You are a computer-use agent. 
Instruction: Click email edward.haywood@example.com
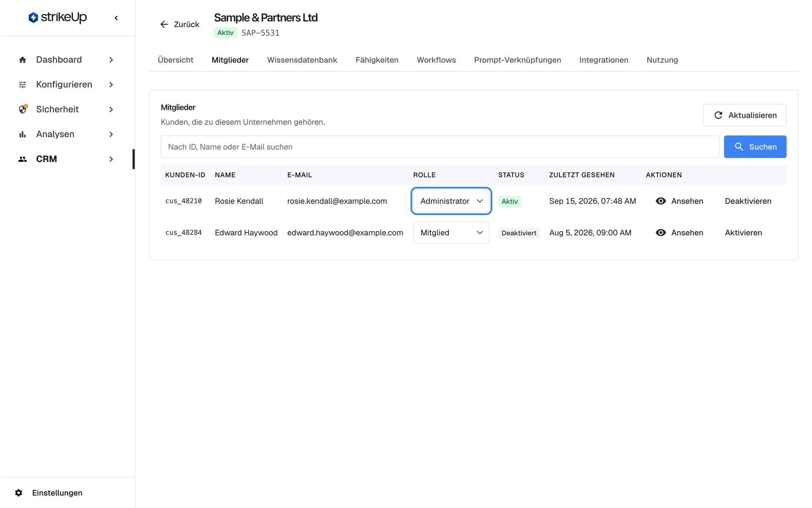pos(345,233)
